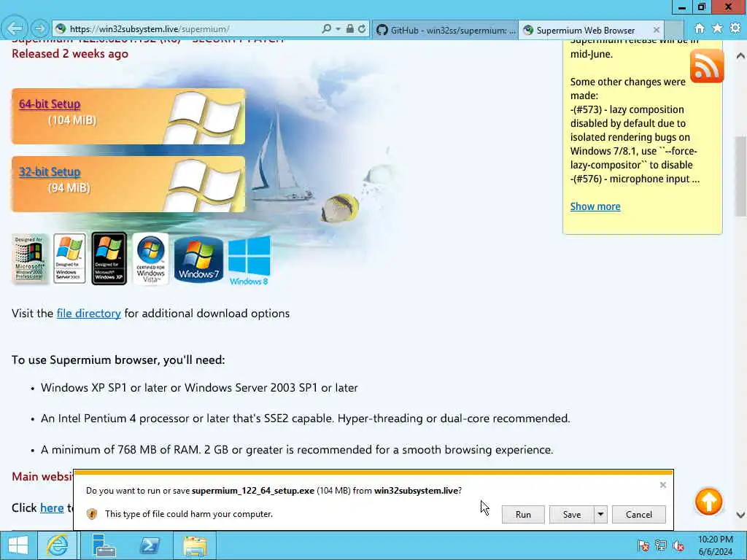Open Server Manager from the taskbar

(x=104, y=545)
